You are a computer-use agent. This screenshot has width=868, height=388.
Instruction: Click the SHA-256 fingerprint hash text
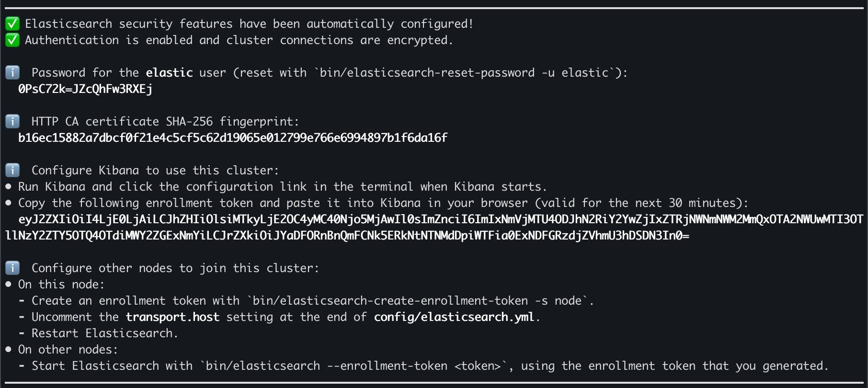pos(233,138)
